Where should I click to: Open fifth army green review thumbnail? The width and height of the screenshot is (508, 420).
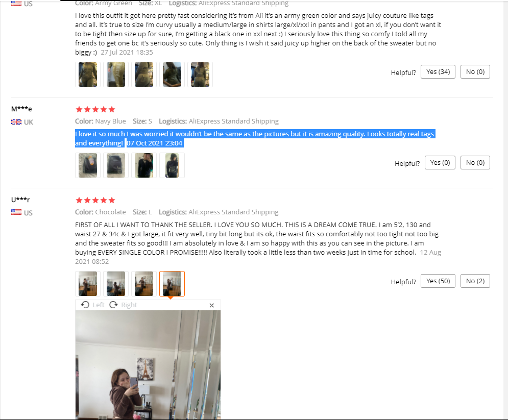pos(200,75)
